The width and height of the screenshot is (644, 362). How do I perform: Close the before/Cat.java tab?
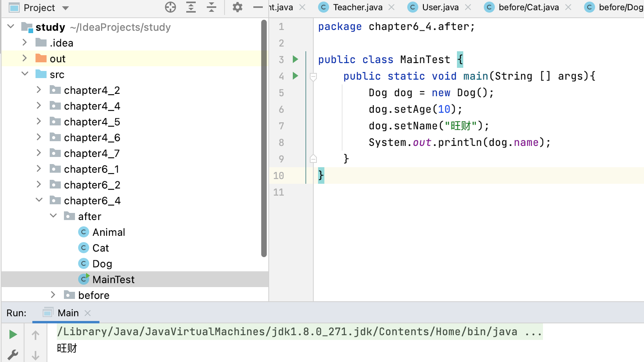point(568,7)
